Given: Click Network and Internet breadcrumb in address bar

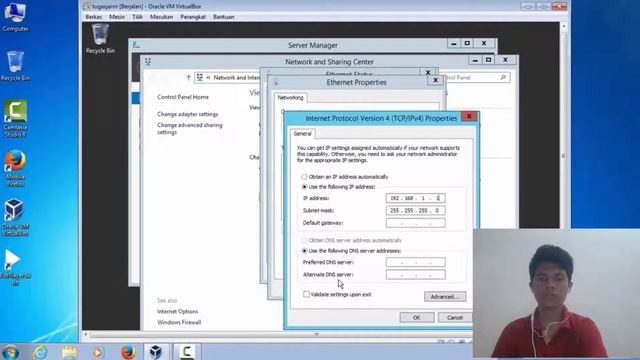Looking at the screenshot, I should tap(237, 77).
